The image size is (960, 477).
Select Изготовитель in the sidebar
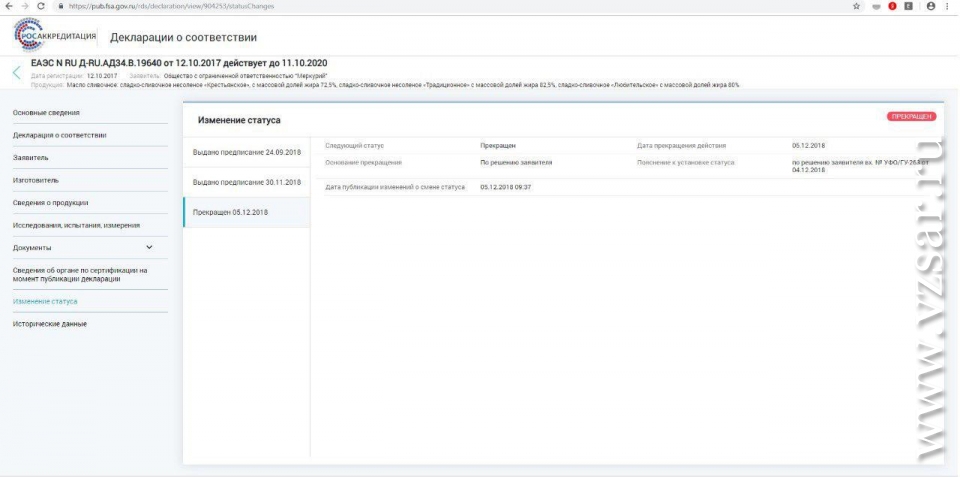[x=35, y=180]
